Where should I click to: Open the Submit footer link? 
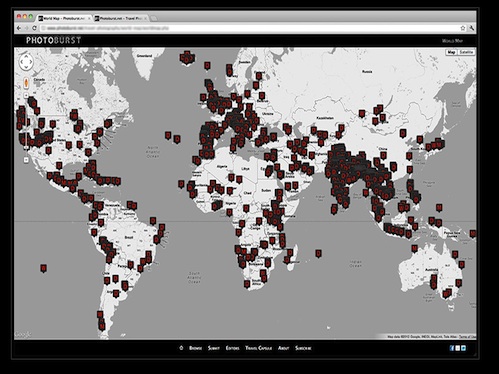point(214,348)
